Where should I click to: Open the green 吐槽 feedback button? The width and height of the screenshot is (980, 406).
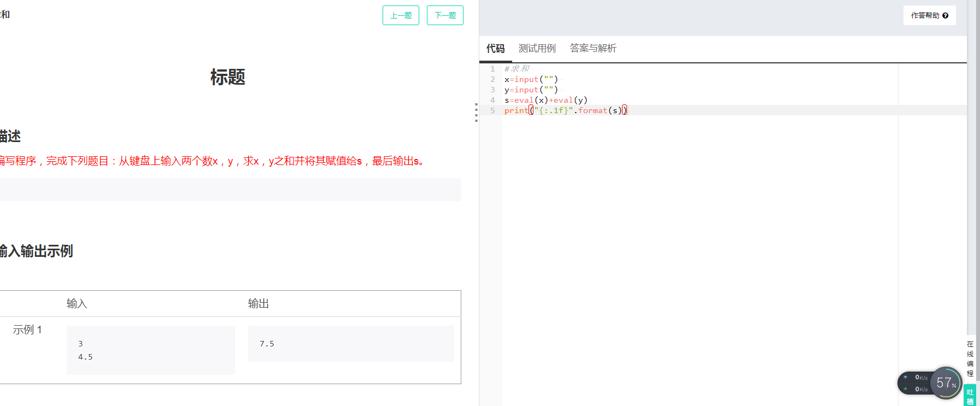(970, 395)
